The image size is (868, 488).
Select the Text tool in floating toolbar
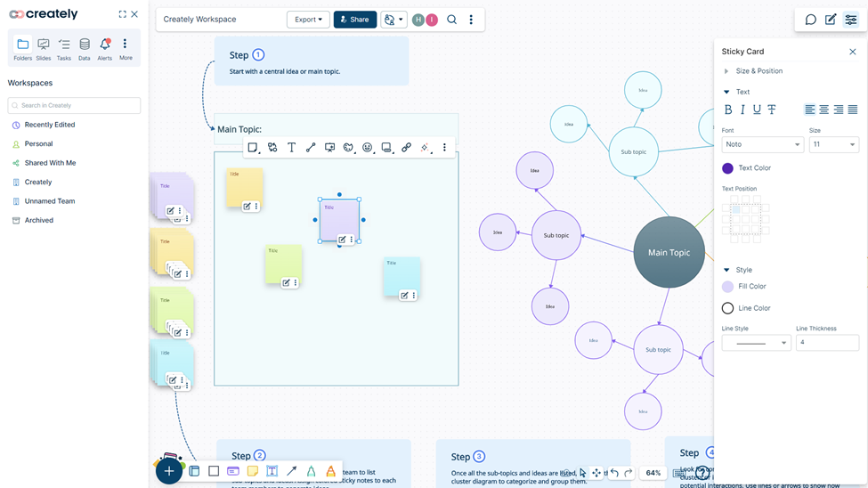[291, 148]
